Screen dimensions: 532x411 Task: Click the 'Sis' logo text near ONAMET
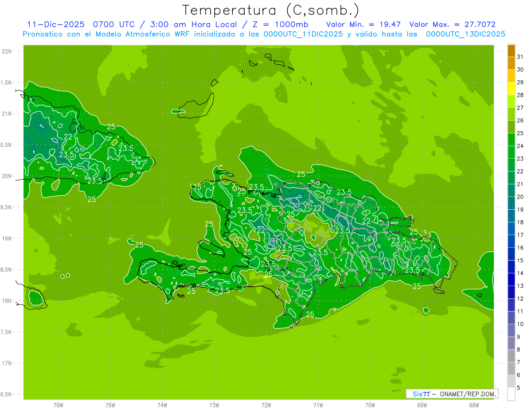(418, 394)
